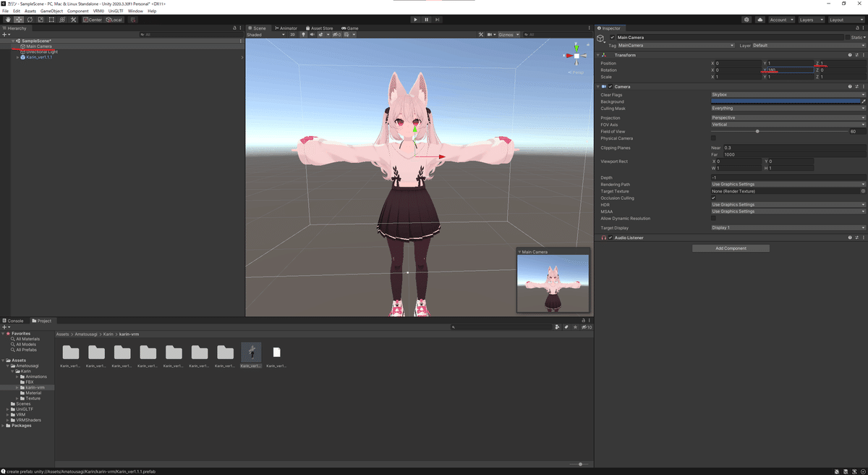
Task: Open the Account dropdown
Action: (x=781, y=20)
